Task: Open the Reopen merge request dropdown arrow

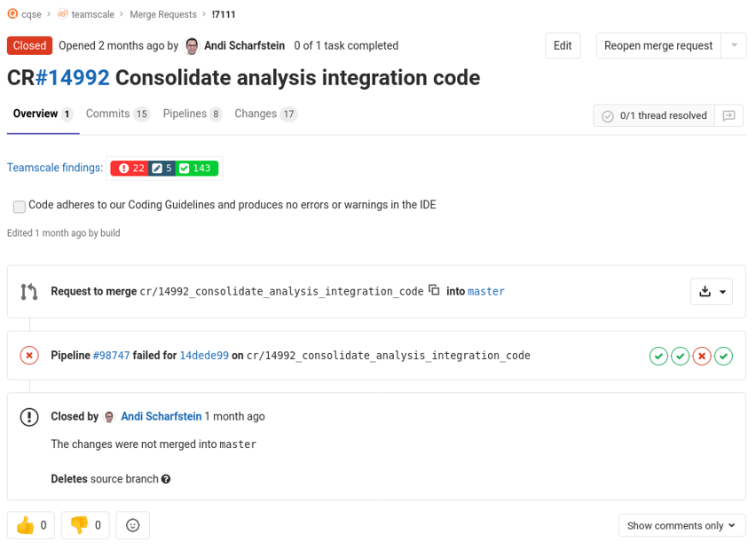Action: tap(734, 45)
